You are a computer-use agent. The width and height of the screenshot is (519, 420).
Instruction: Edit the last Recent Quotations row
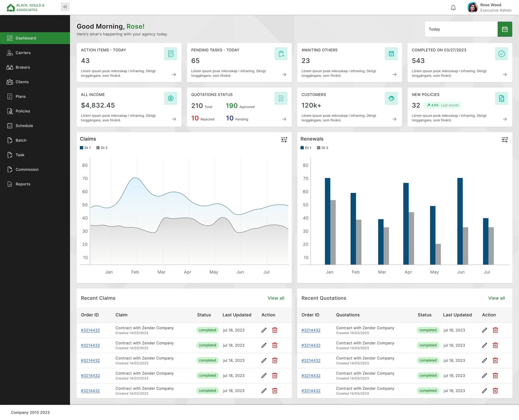click(x=484, y=391)
